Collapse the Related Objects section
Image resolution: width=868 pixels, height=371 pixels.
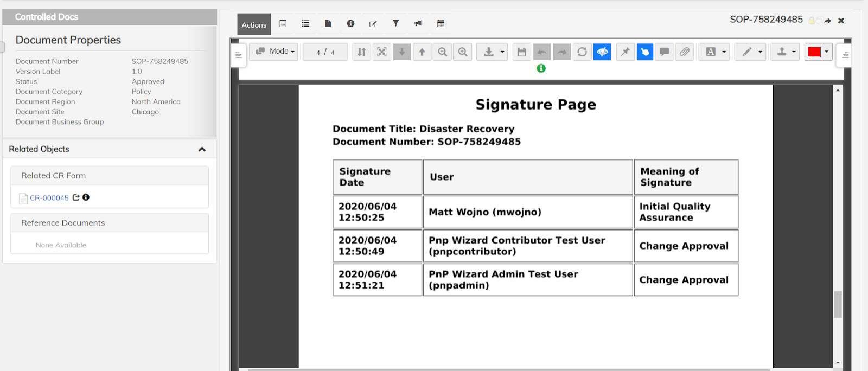pos(202,149)
